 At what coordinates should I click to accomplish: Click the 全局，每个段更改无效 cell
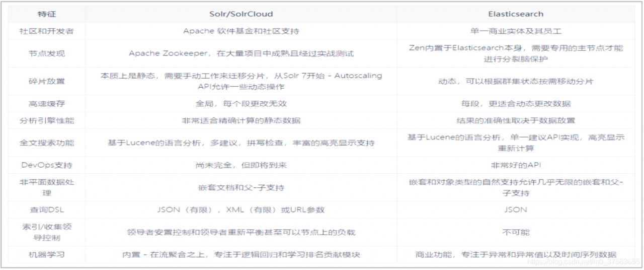click(x=241, y=104)
